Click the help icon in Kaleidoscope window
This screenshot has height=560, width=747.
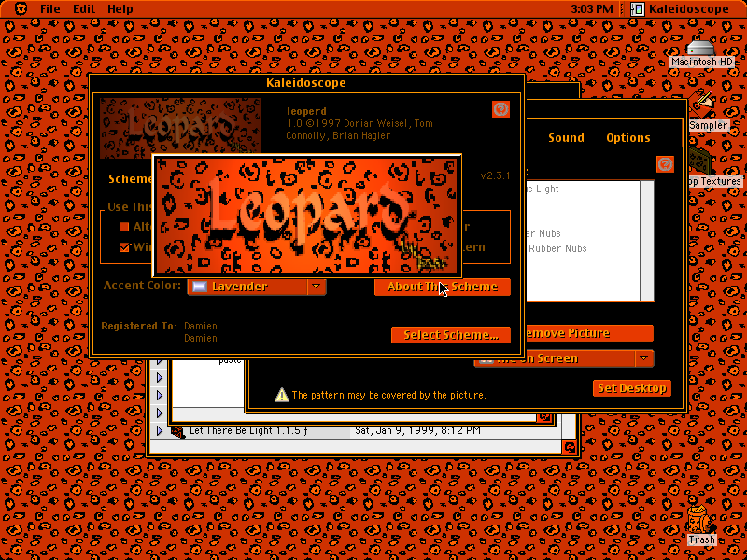pos(500,109)
